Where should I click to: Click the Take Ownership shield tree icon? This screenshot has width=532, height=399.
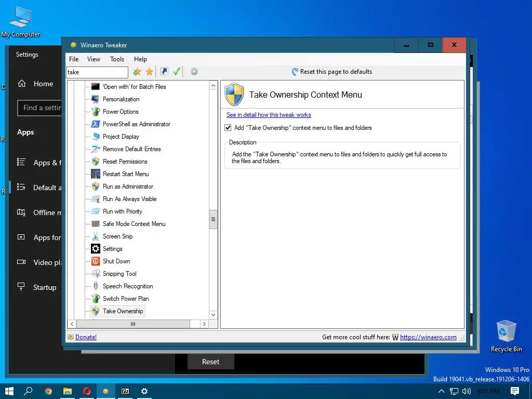tap(96, 311)
